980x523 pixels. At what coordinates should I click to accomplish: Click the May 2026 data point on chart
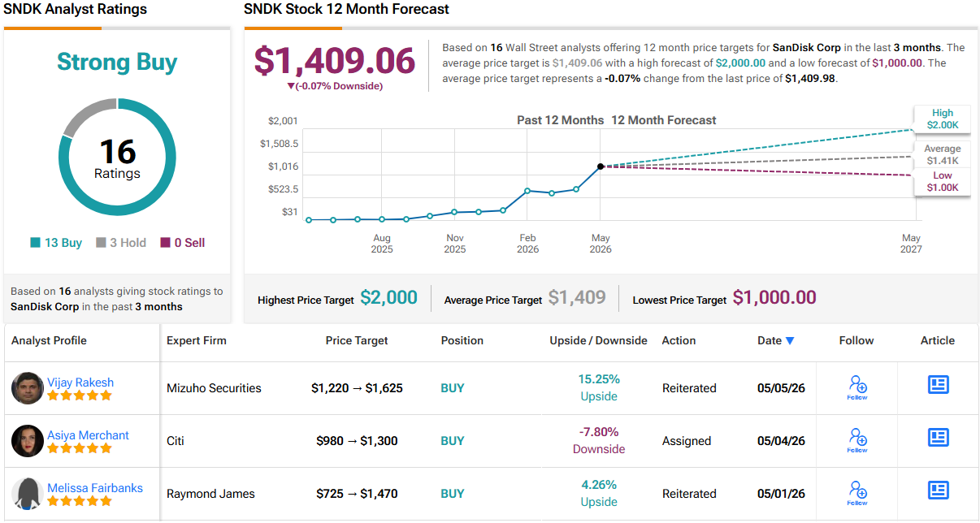coord(601,166)
